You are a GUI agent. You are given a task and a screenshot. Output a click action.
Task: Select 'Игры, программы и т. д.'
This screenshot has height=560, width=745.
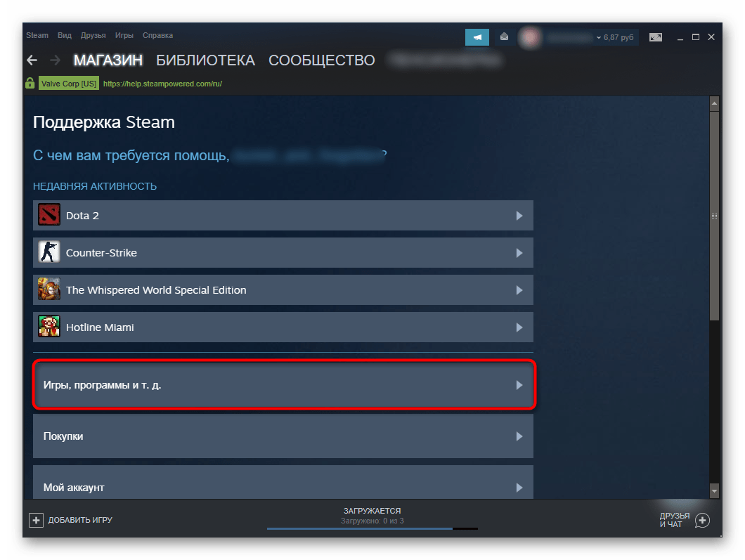pos(284,385)
